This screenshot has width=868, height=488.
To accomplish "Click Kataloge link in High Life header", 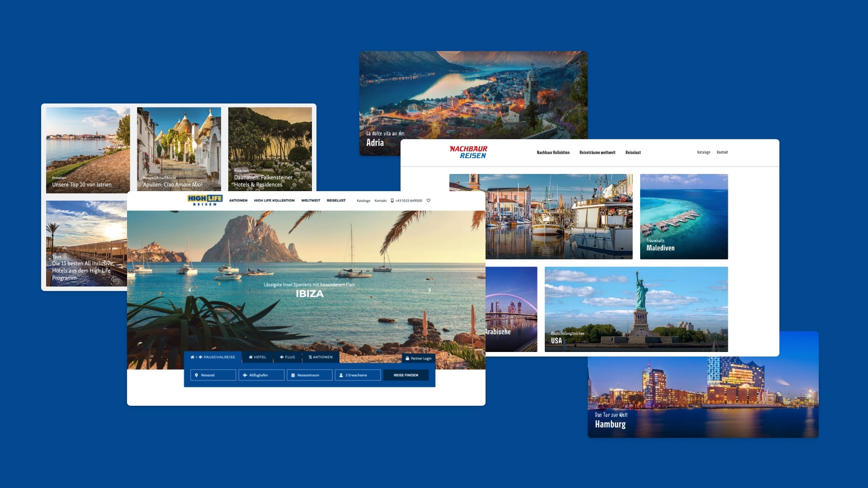I will tap(363, 201).
